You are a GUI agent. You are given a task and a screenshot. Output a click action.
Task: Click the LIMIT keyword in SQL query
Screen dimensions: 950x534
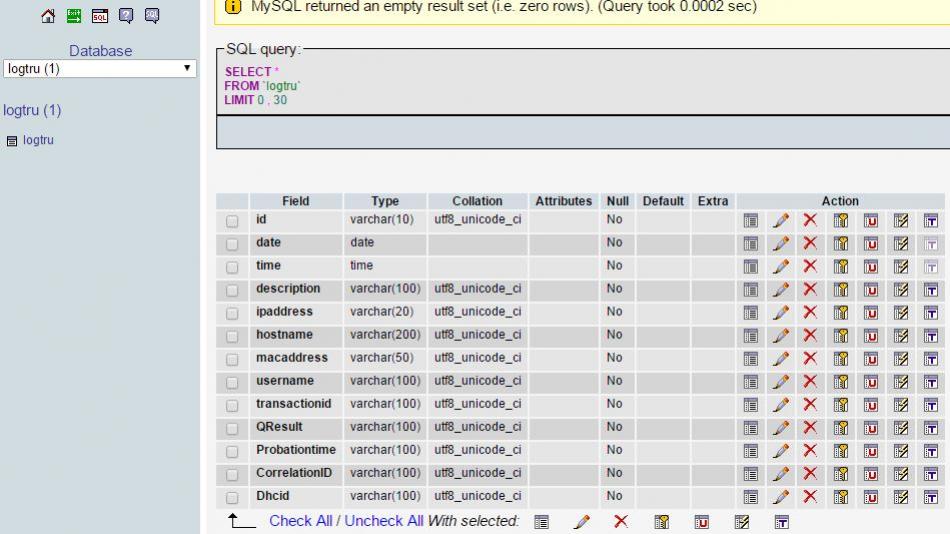click(239, 100)
